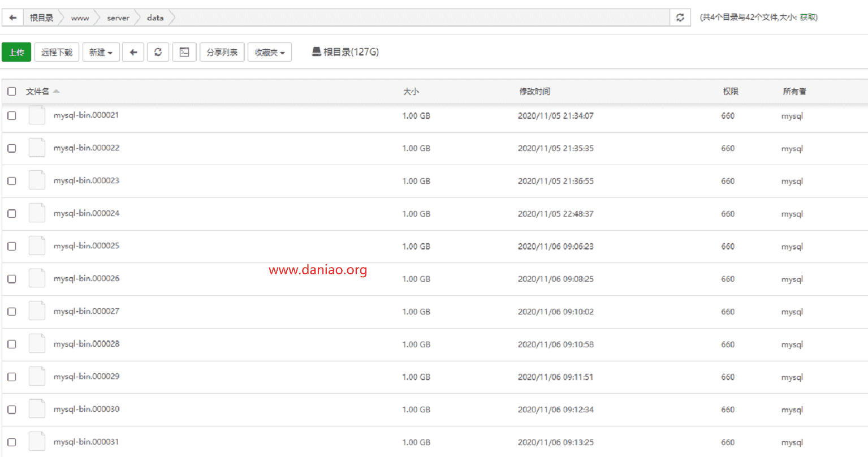The image size is (868, 457).
Task: Check the box for mysql-bin.000026
Action: (x=12, y=279)
